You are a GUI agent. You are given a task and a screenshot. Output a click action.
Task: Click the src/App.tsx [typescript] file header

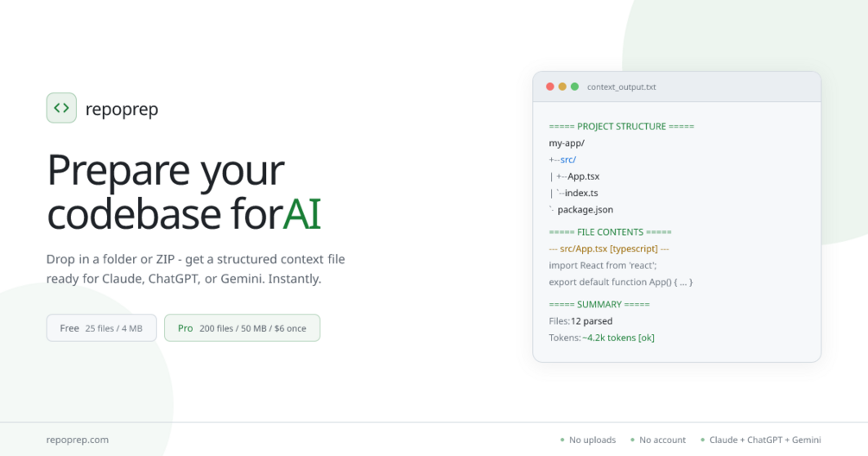click(x=609, y=249)
